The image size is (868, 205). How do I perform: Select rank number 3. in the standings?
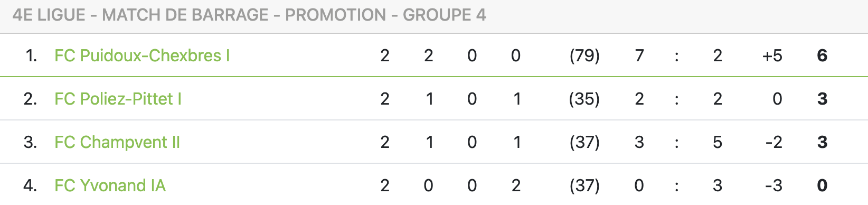click(31, 142)
